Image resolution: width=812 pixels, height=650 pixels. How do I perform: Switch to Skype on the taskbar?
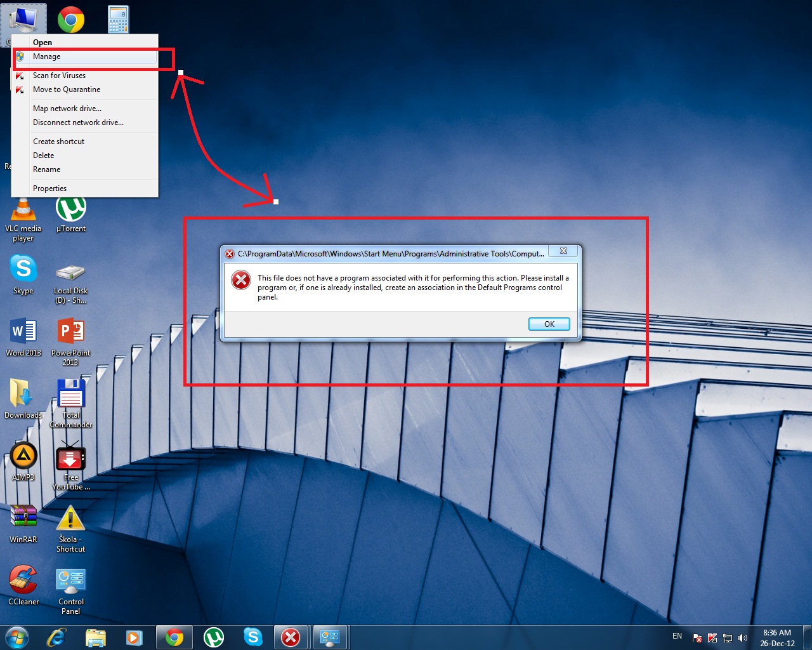point(253,637)
